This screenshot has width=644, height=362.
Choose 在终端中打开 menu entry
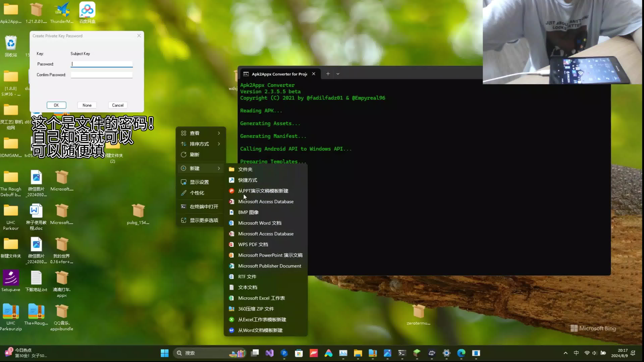[201, 207]
